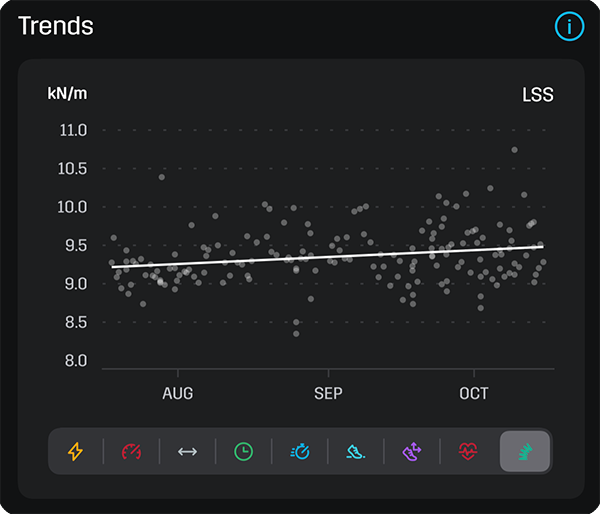Choose the double-arrow distance metric
This screenshot has width=600, height=514.
click(x=188, y=452)
